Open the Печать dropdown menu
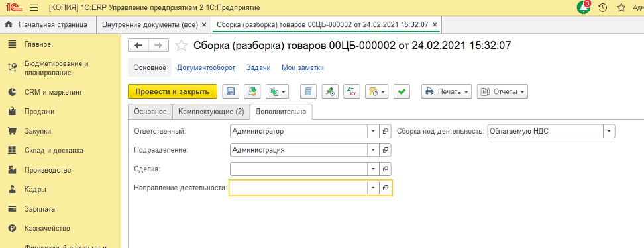 click(x=447, y=92)
